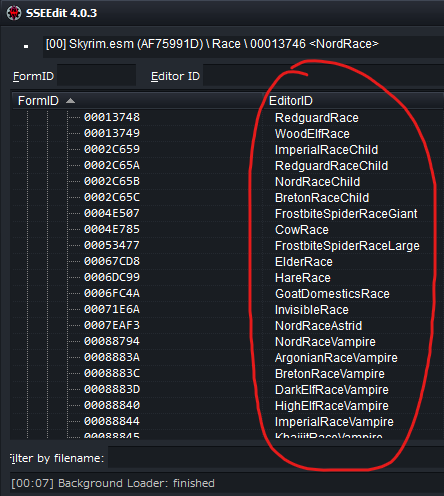This screenshot has width=444, height=496.
Task: Click FormID 0006DC99 in the list
Action: (x=112, y=277)
